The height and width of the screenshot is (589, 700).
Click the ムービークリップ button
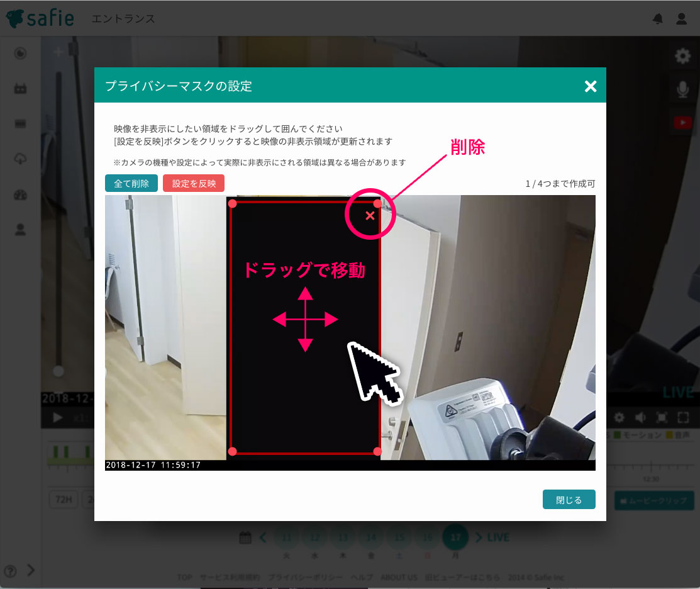coord(654,500)
